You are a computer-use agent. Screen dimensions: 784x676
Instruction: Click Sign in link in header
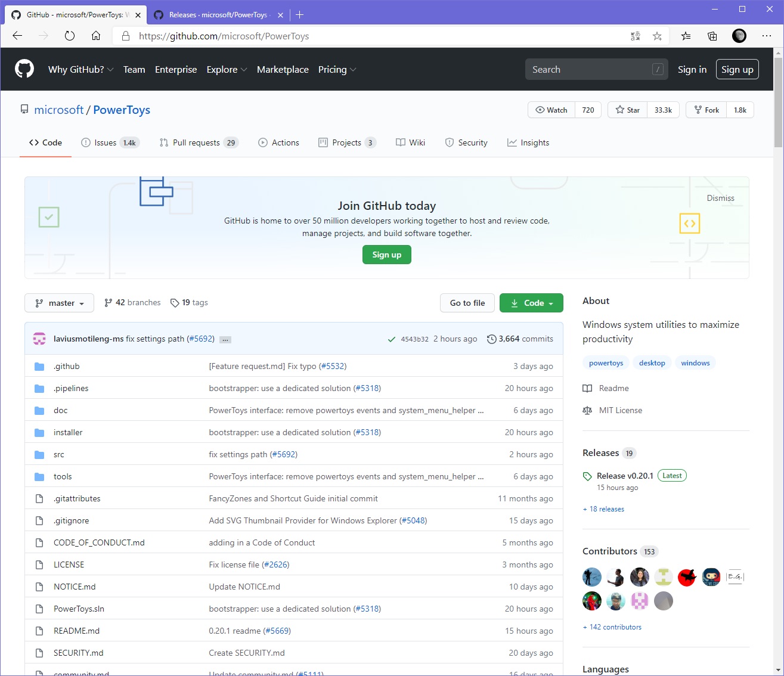(692, 69)
